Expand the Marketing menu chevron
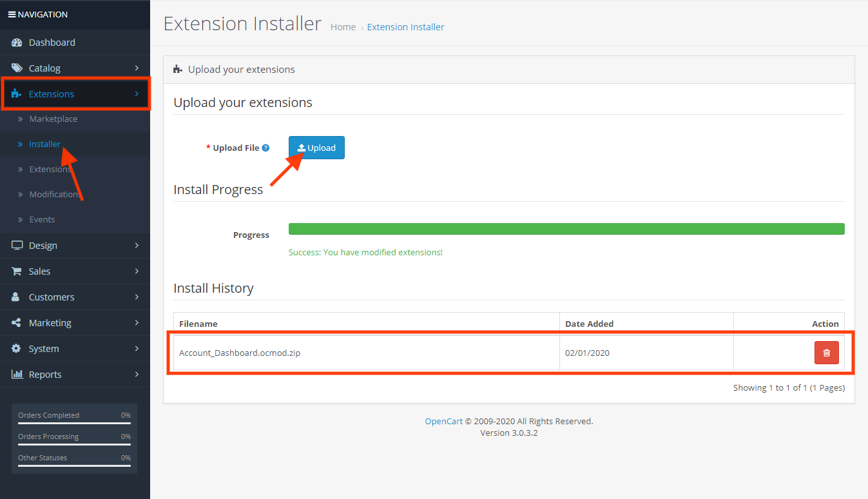 coord(137,322)
